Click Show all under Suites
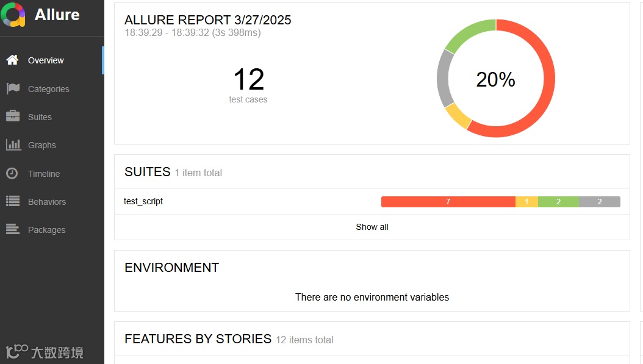The height and width of the screenshot is (364, 643). point(372,227)
